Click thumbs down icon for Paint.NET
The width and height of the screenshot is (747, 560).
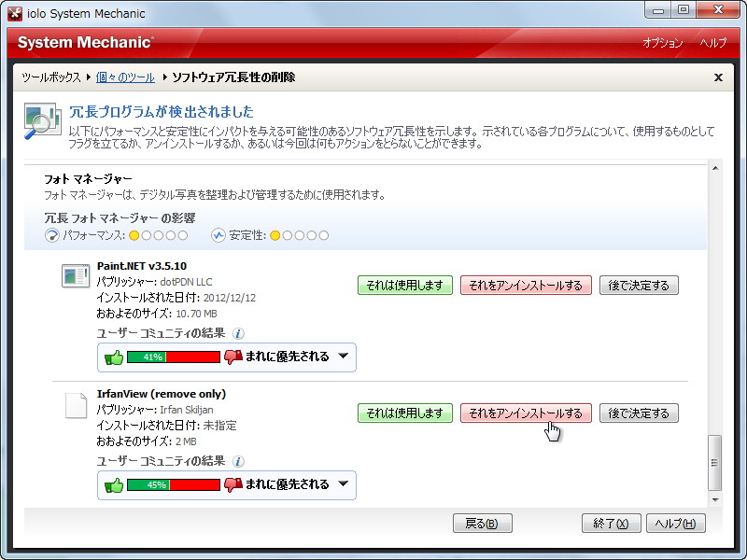(x=233, y=357)
